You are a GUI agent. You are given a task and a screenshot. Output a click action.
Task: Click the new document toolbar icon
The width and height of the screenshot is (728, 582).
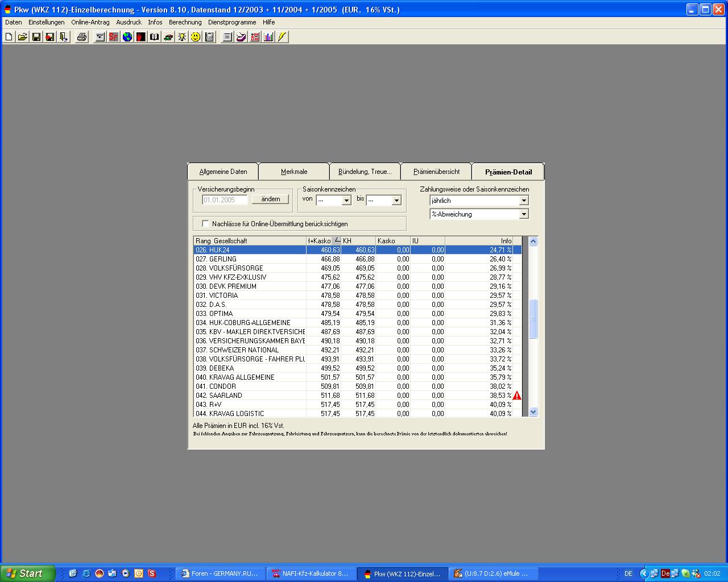(x=9, y=37)
